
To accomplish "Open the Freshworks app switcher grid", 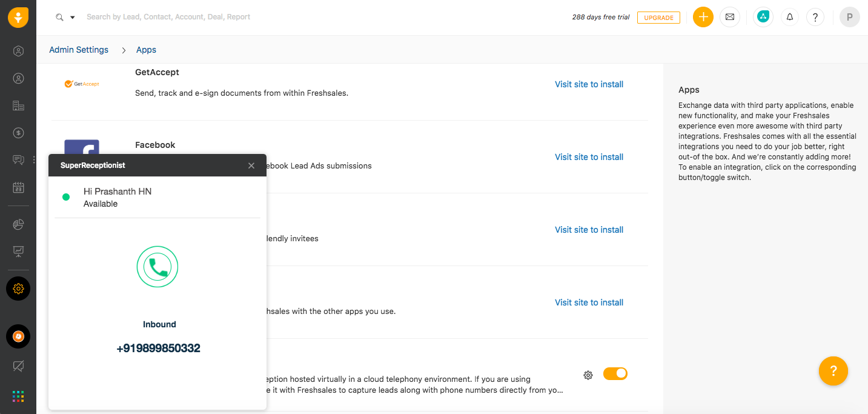I will 18,396.
